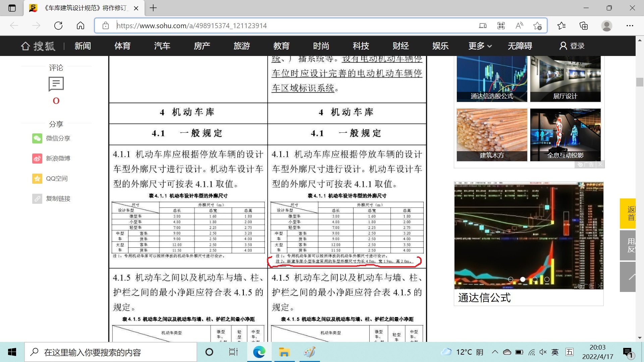Expand the 更多 dropdown menu
The width and height of the screenshot is (644, 362).
480,46
